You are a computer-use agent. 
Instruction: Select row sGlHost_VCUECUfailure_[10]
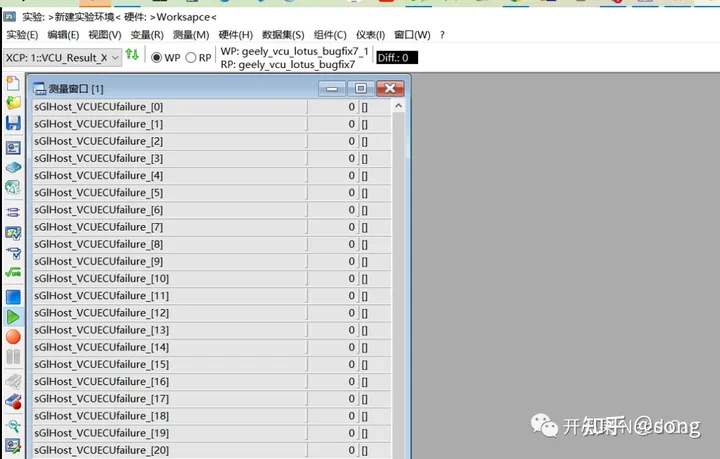point(212,278)
